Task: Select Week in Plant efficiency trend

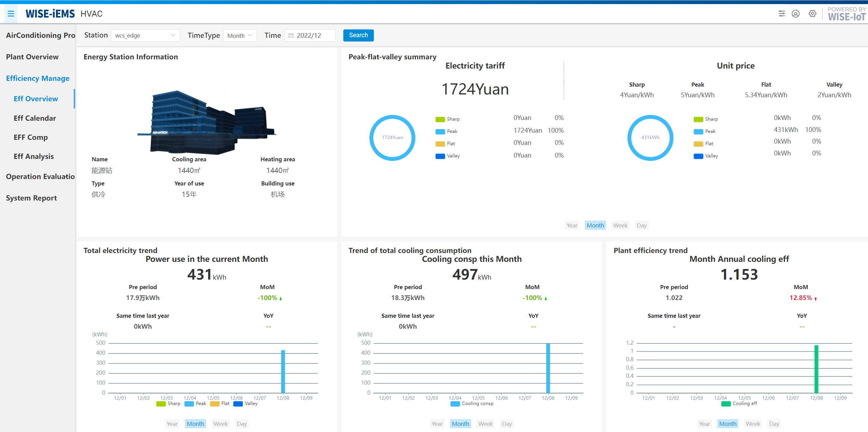Action: tap(753, 424)
